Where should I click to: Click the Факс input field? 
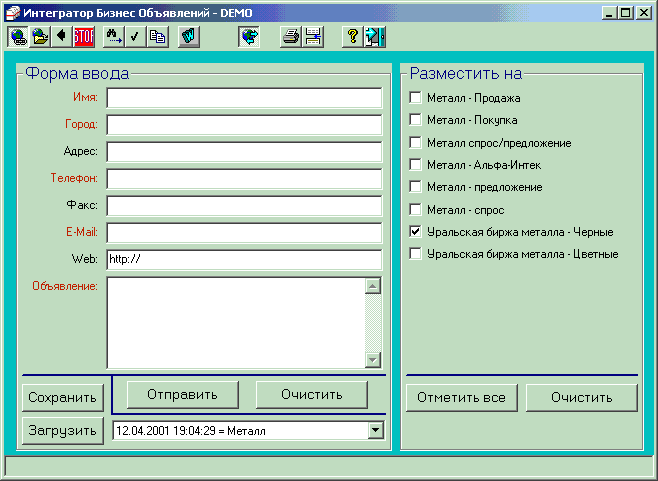[244, 206]
